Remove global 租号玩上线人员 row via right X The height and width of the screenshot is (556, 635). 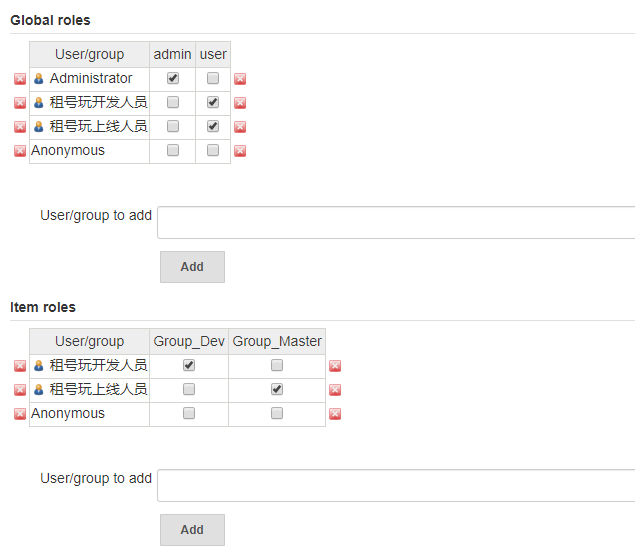pos(240,127)
